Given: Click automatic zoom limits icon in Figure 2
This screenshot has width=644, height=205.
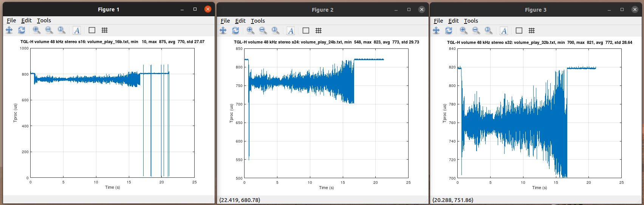Looking at the screenshot, I should (276, 31).
